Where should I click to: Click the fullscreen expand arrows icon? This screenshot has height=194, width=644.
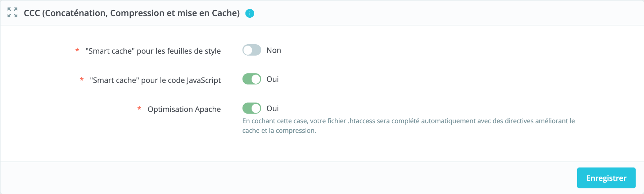(12, 12)
